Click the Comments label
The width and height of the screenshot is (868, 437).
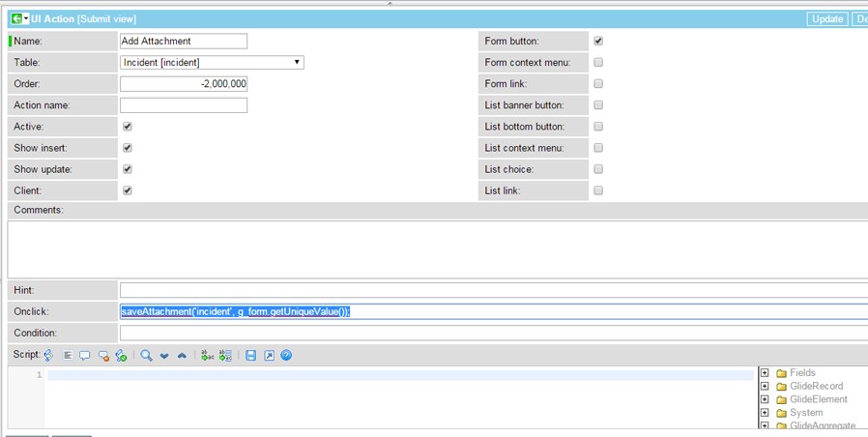tap(39, 210)
